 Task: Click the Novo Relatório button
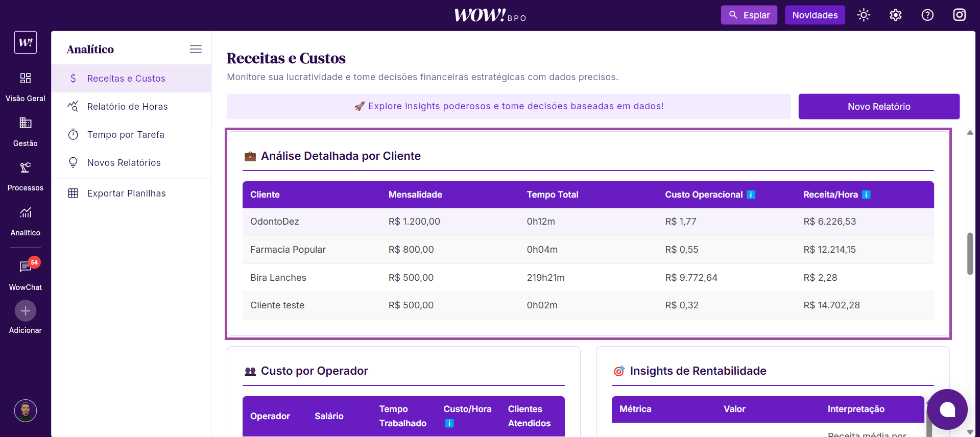coord(878,107)
